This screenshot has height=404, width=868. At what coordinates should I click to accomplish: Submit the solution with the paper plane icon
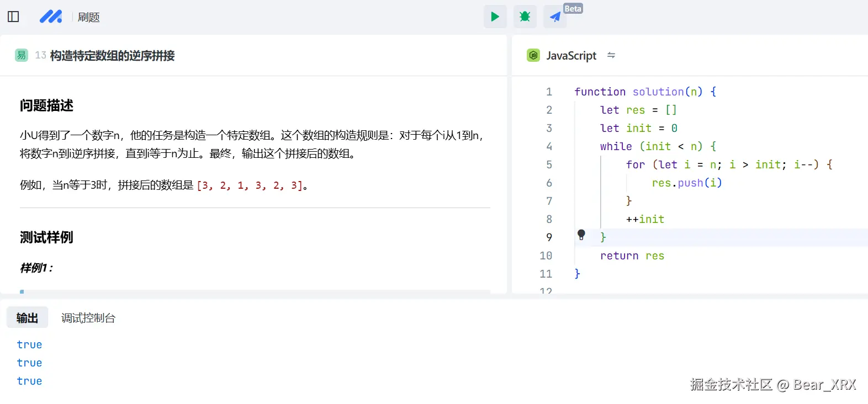pos(554,17)
